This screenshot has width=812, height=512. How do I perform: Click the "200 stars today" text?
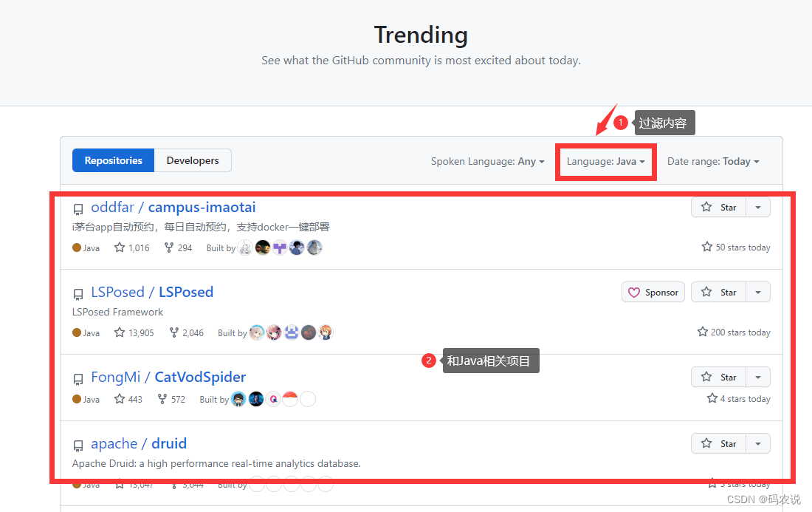pyautogui.click(x=740, y=332)
